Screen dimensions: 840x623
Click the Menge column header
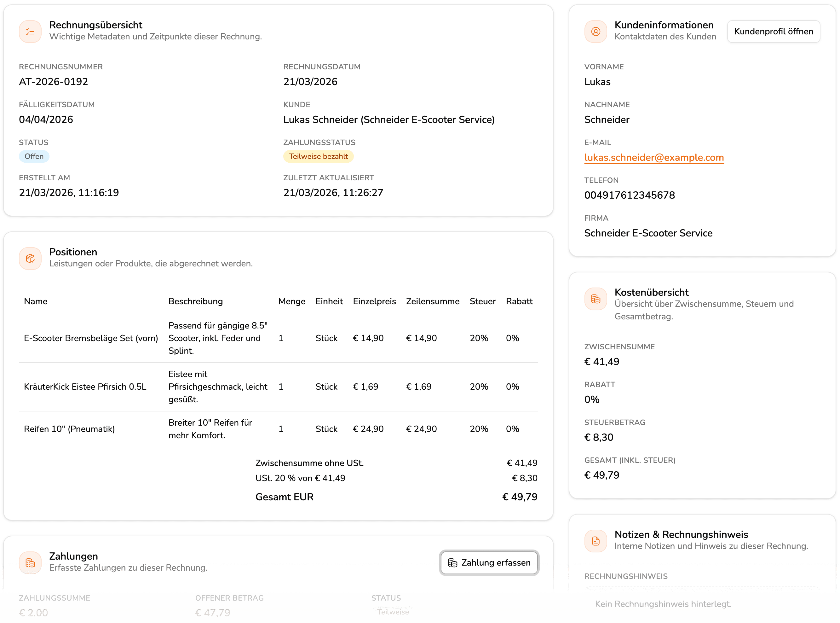(292, 301)
